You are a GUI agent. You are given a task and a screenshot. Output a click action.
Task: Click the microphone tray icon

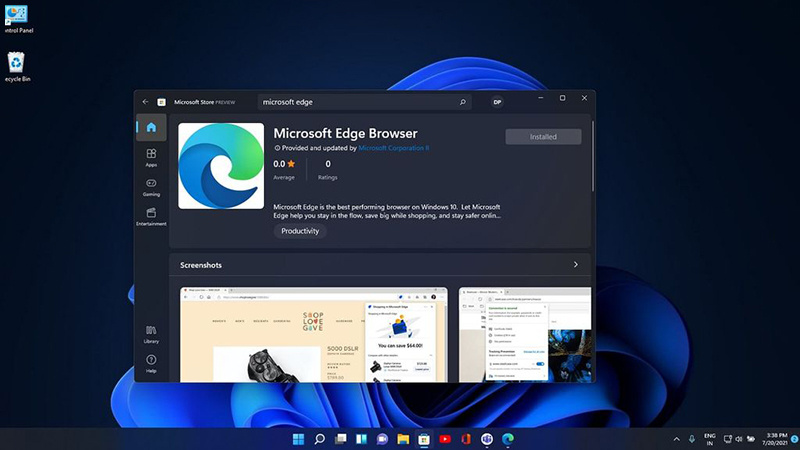click(692, 439)
